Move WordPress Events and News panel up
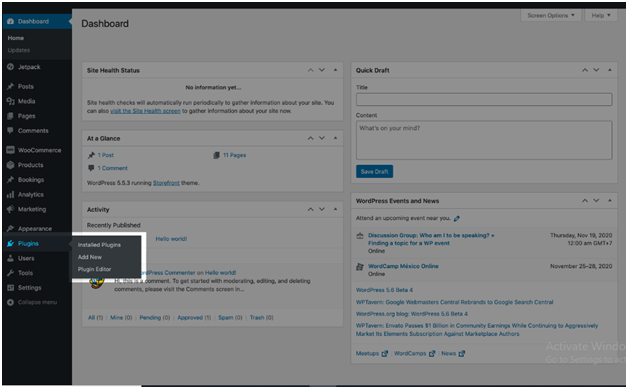This screenshot has height=389, width=628. [x=585, y=201]
